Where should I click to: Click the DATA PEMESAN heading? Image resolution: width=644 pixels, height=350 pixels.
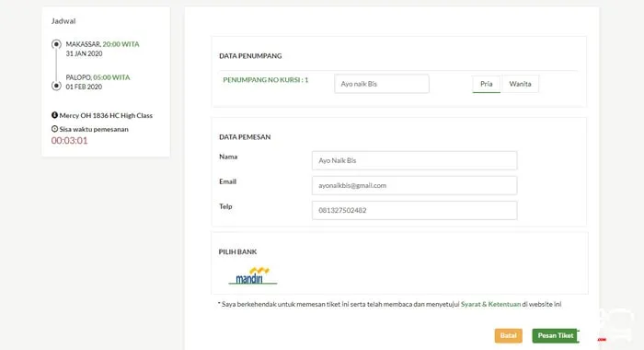click(245, 137)
